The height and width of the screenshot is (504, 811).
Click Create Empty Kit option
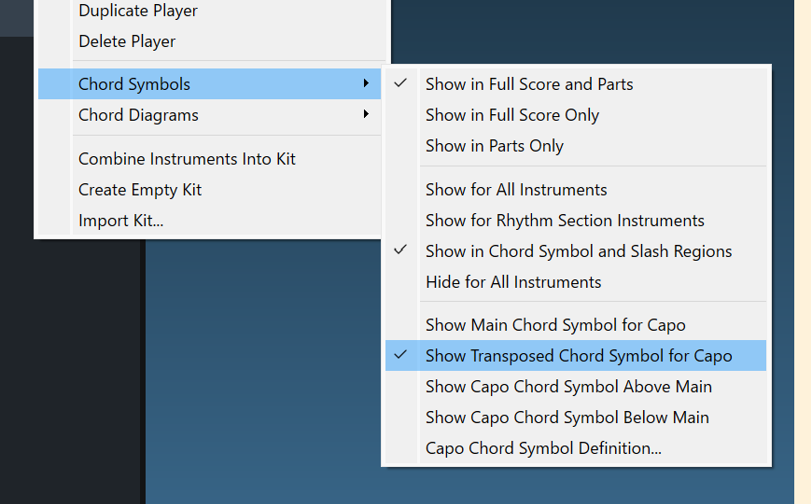point(140,189)
